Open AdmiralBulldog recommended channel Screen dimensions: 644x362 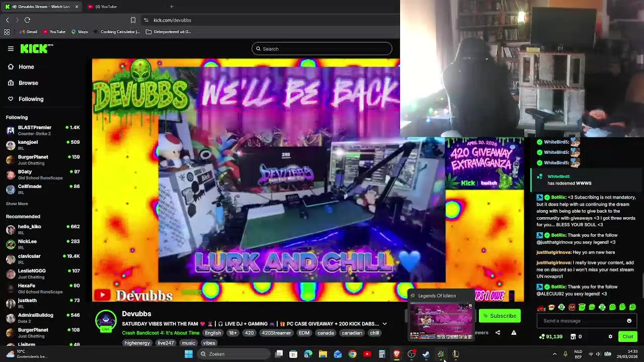43,318
